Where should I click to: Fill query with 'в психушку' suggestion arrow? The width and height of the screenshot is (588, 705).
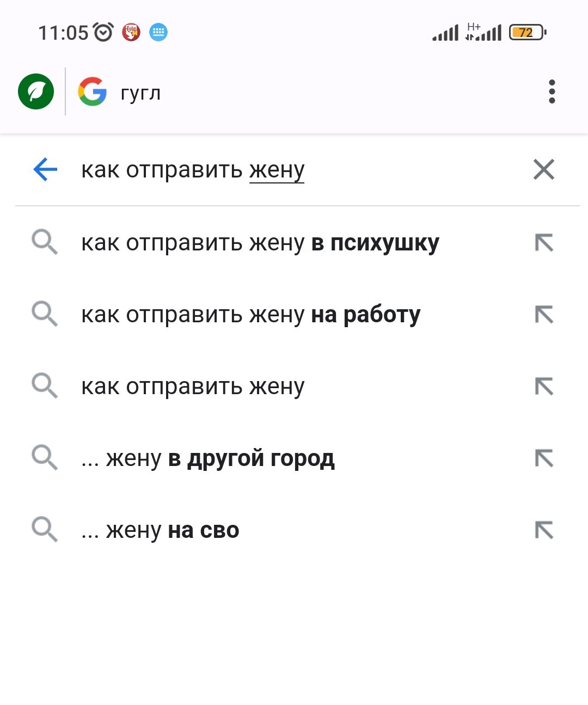click(x=544, y=242)
